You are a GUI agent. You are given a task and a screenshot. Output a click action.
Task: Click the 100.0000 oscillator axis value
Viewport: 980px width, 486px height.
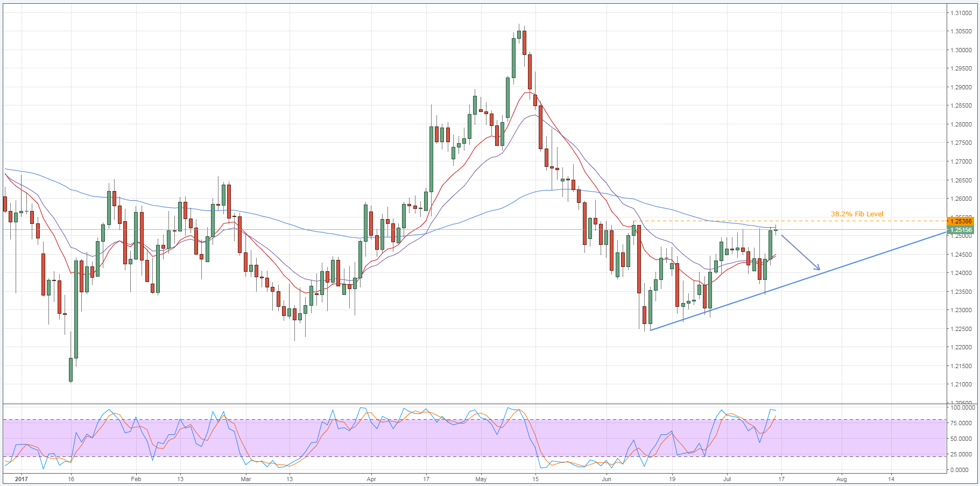[962, 408]
